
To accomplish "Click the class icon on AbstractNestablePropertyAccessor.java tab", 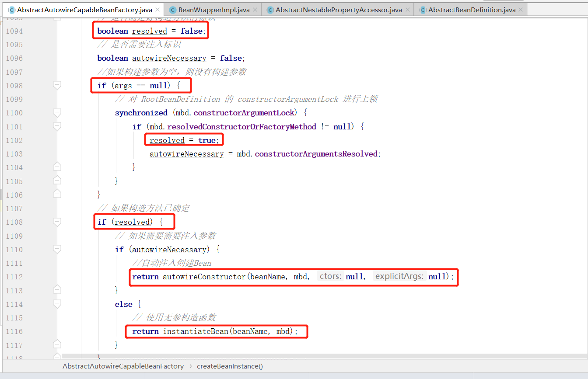I will point(270,10).
